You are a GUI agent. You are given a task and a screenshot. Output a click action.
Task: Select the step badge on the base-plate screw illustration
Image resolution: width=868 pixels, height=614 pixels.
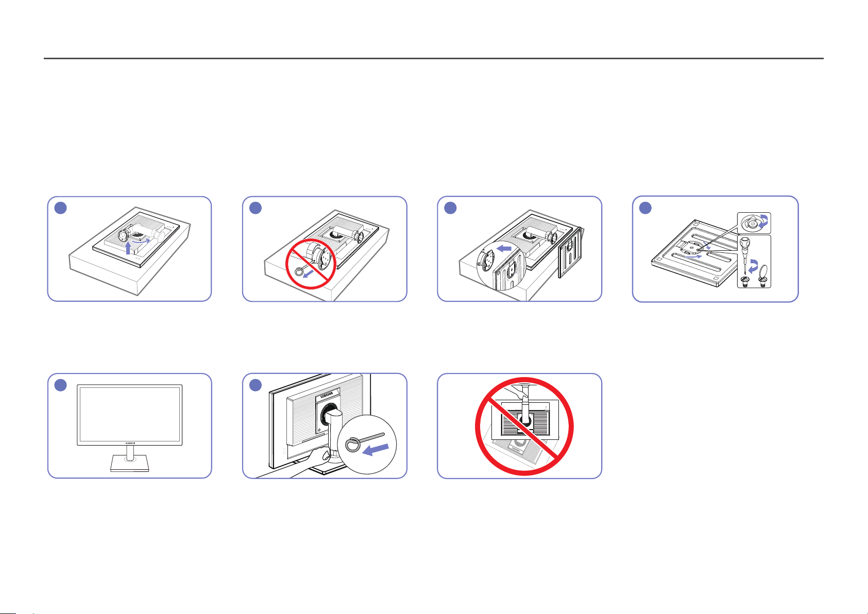[x=645, y=208]
